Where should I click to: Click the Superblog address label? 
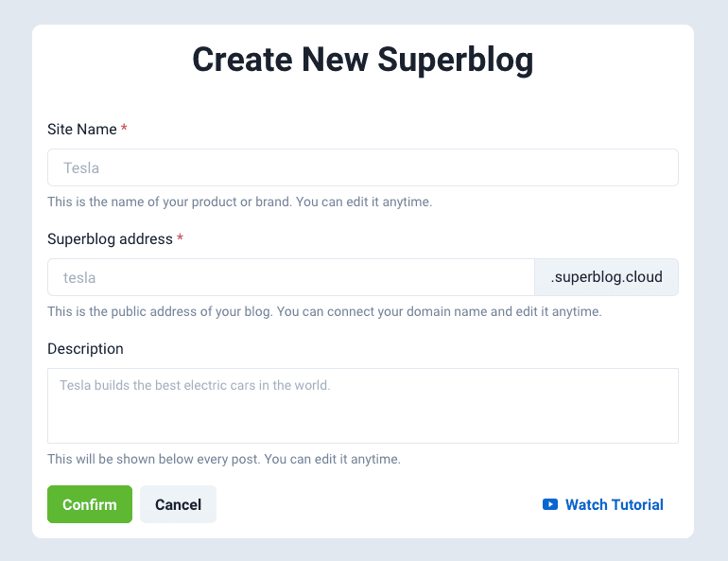click(x=110, y=238)
